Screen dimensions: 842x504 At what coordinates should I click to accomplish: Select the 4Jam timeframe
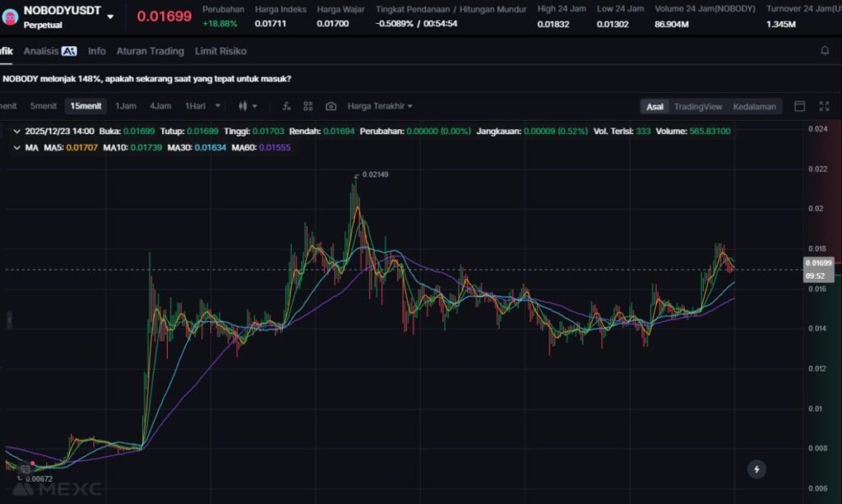tap(160, 106)
